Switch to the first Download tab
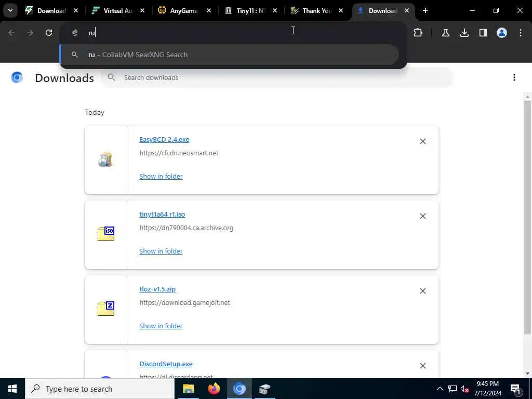 coord(51,10)
